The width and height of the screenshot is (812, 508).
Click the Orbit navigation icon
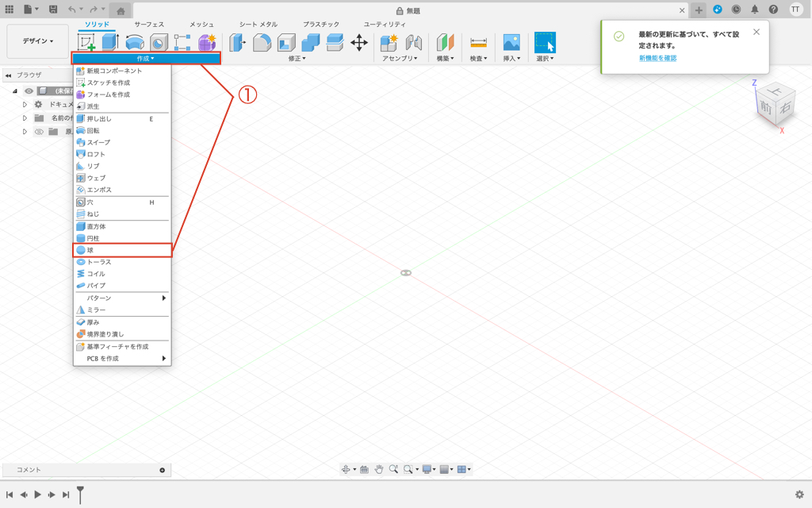pyautogui.click(x=346, y=469)
